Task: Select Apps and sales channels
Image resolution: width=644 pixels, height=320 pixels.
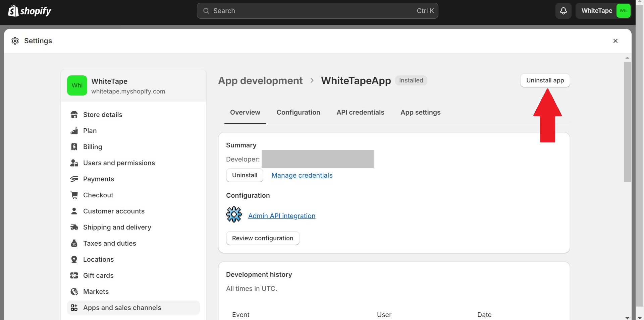Action: coord(133,308)
